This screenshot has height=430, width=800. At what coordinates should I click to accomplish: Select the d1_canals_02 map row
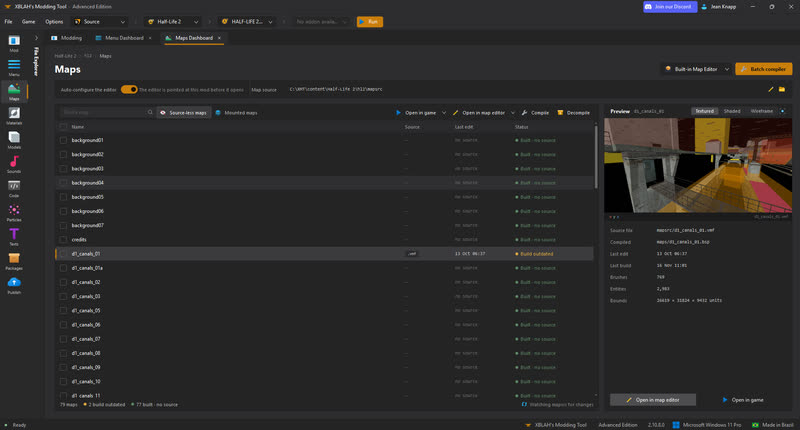click(324, 282)
